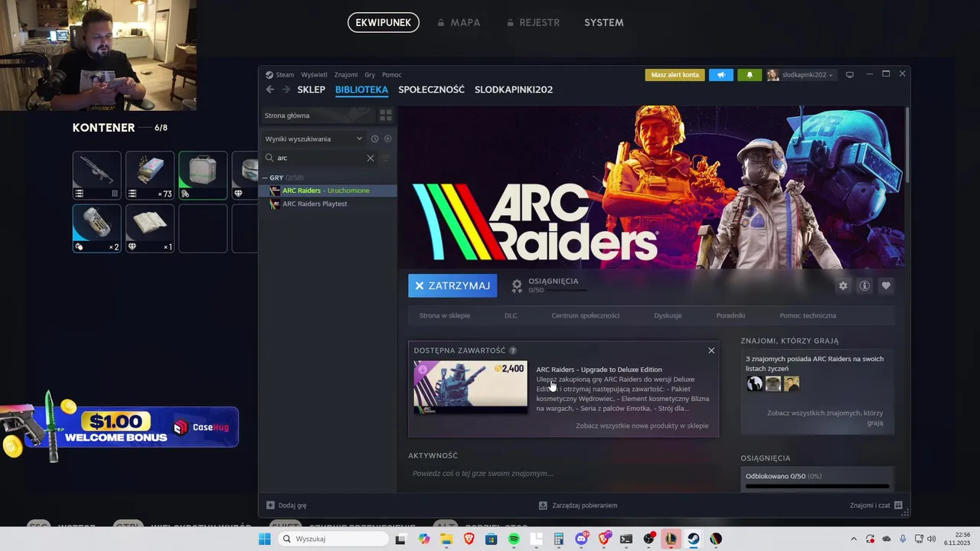Sort library by recent activity clock icon
This screenshot has height=551, width=980.
pyautogui.click(x=374, y=139)
